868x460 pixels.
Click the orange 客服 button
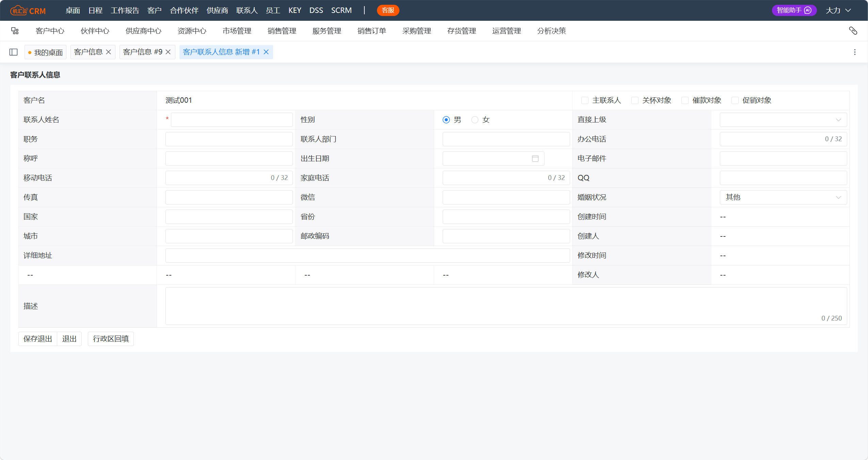pos(388,10)
